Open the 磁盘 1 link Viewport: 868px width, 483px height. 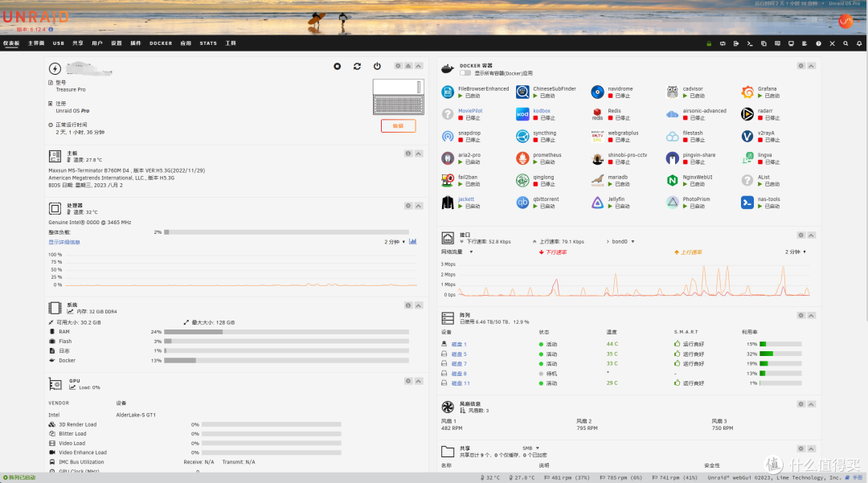(459, 344)
